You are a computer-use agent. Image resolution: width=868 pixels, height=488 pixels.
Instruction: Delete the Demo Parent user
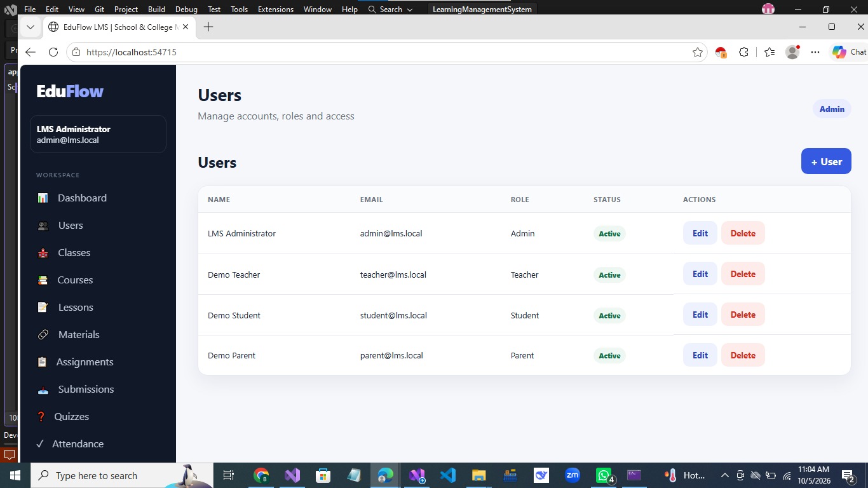point(743,355)
